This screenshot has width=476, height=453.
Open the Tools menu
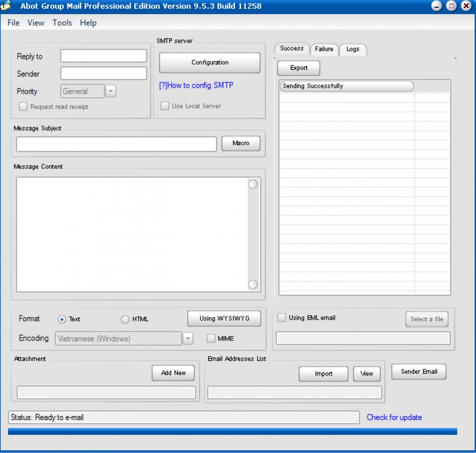[62, 23]
